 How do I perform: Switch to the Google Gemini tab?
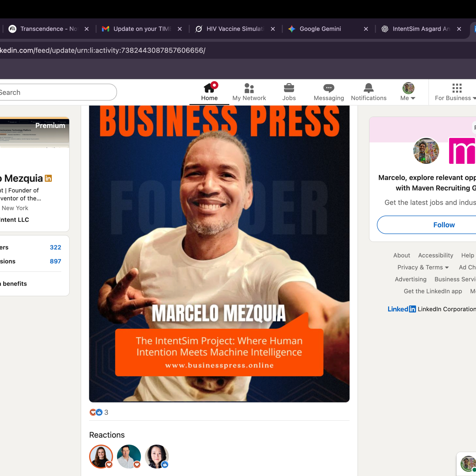pos(320,29)
